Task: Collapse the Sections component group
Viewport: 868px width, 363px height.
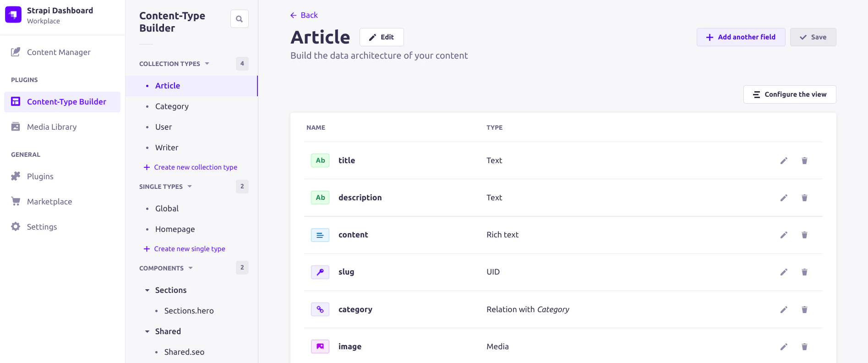Action: click(x=147, y=290)
